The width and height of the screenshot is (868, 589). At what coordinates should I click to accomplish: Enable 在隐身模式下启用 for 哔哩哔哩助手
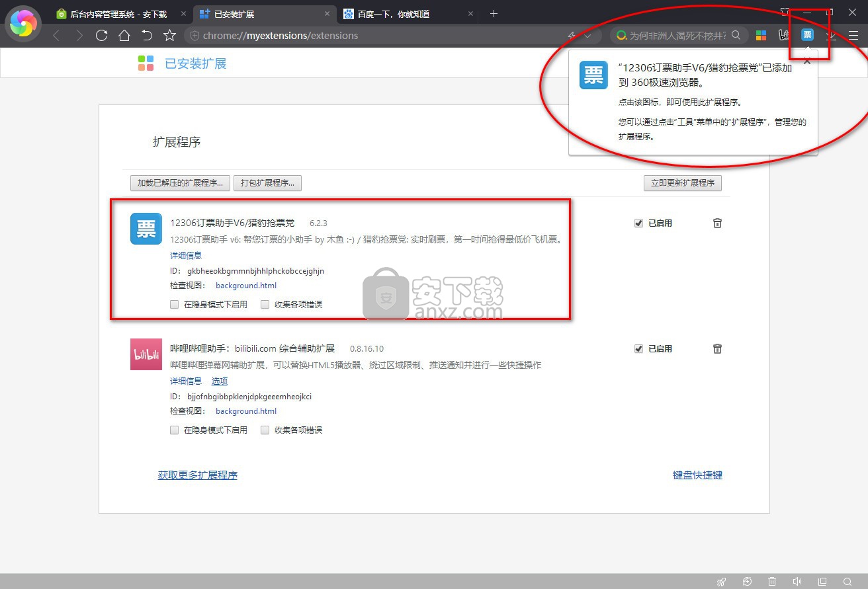click(x=175, y=430)
